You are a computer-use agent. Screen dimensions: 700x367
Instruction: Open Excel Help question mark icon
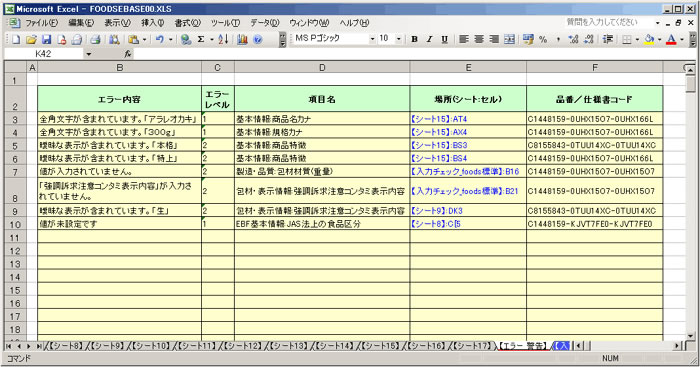coord(258,40)
